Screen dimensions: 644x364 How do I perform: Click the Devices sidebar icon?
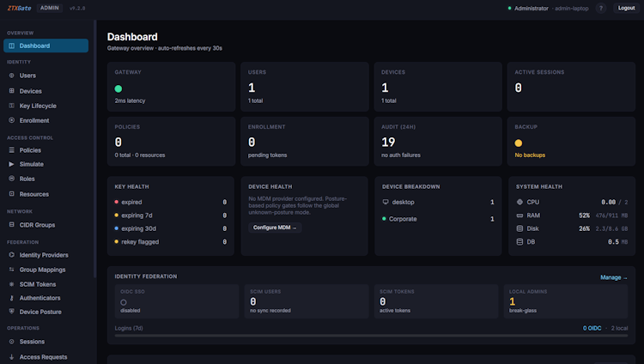[11, 91]
